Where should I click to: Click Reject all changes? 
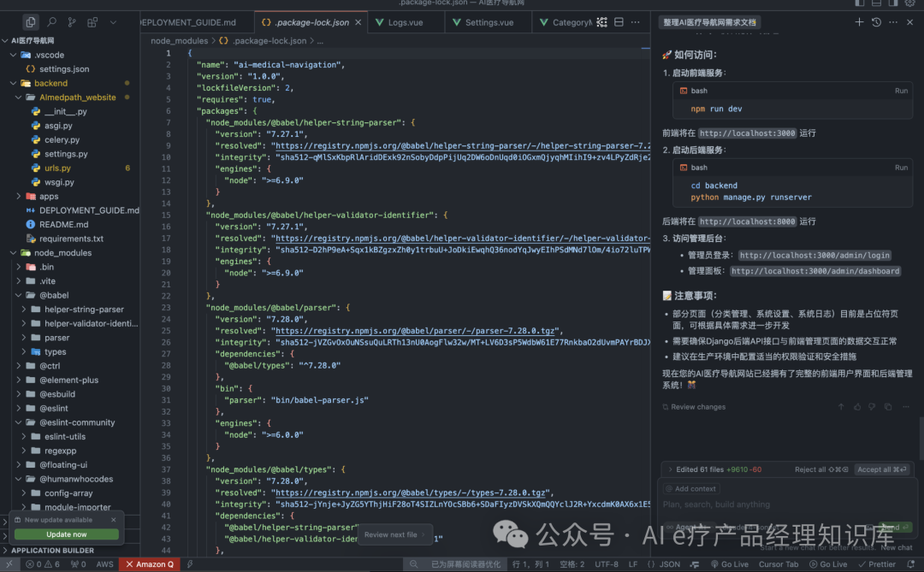[820, 469]
